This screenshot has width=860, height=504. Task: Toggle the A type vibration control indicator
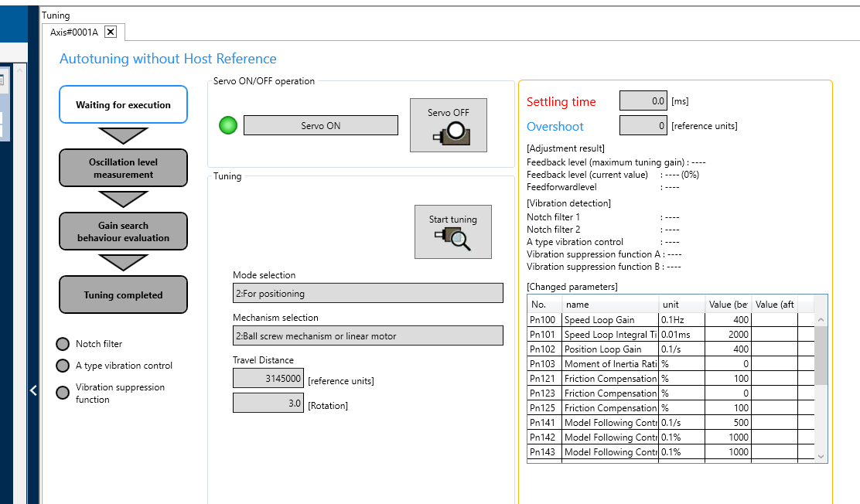(x=63, y=366)
